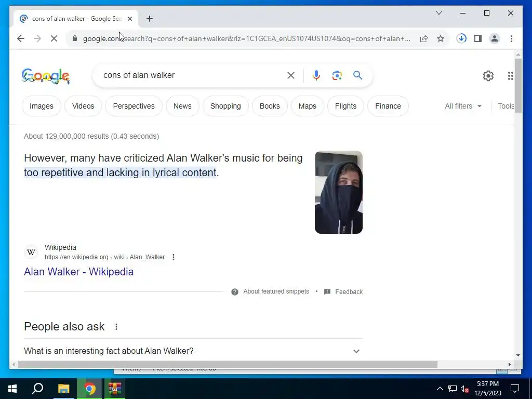
Task: Share this page icon in address bar
Action: tap(424, 38)
